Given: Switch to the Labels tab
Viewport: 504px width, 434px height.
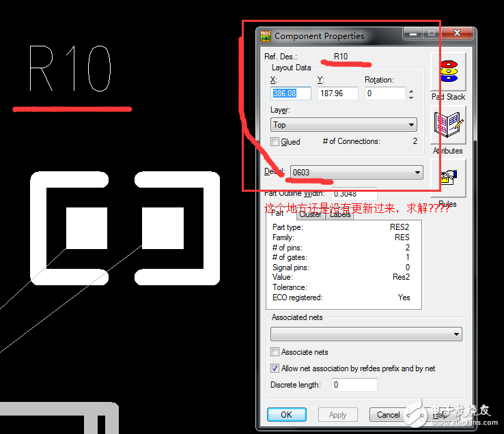Looking at the screenshot, I should point(340,214).
